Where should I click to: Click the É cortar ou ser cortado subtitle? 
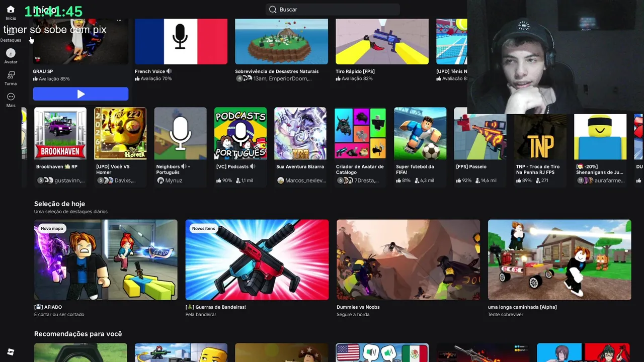click(x=59, y=315)
